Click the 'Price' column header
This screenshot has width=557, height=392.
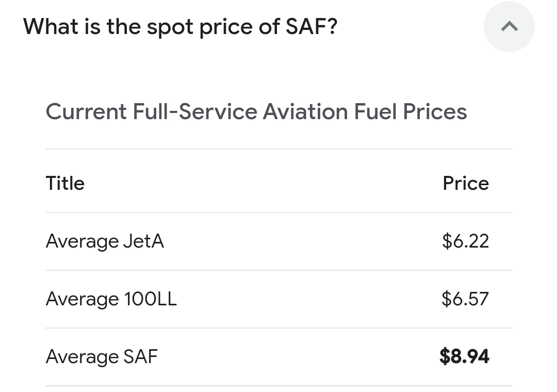point(465,183)
